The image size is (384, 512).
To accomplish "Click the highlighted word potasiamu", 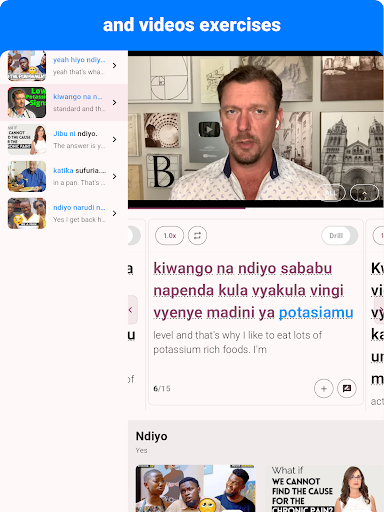I will pos(316,313).
